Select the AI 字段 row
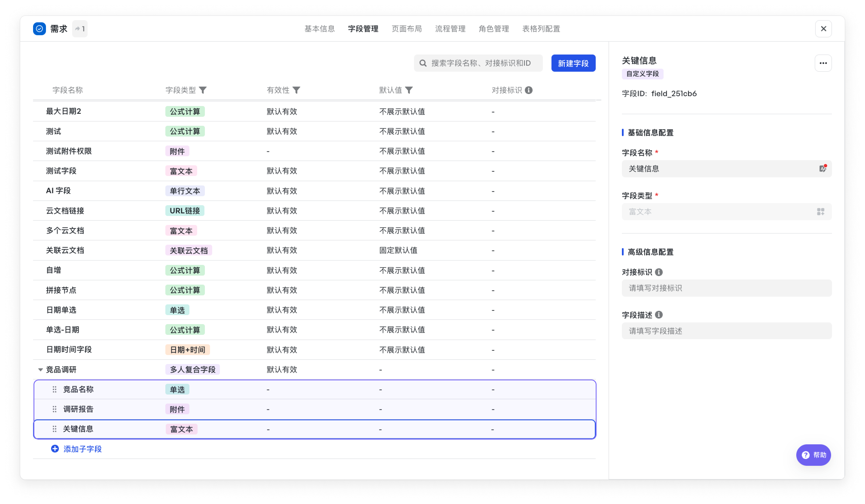The height and width of the screenshot is (504, 865). coord(314,191)
